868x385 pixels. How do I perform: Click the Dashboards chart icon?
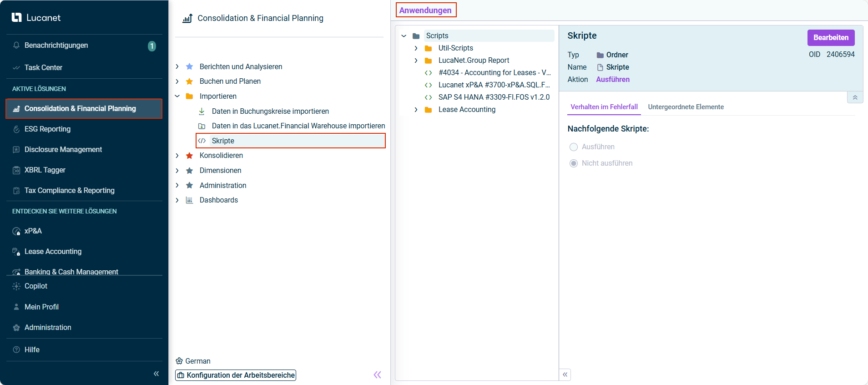[189, 200]
